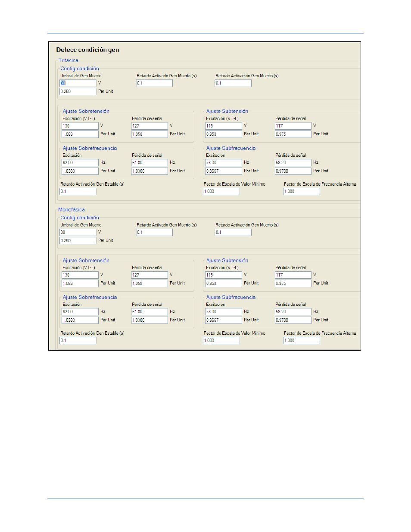Select Trifásica Subtensión Excitación 115 V field

pos(224,126)
